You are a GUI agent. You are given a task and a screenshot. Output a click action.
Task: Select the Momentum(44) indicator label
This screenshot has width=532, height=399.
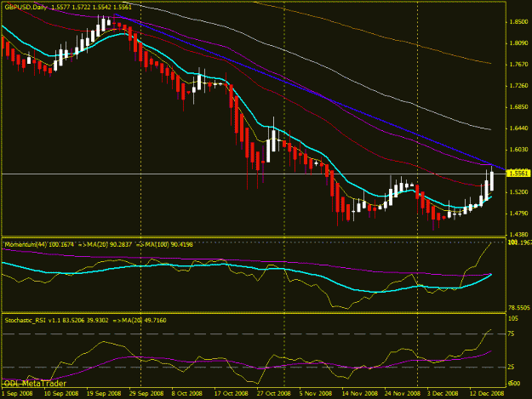(x=26, y=244)
